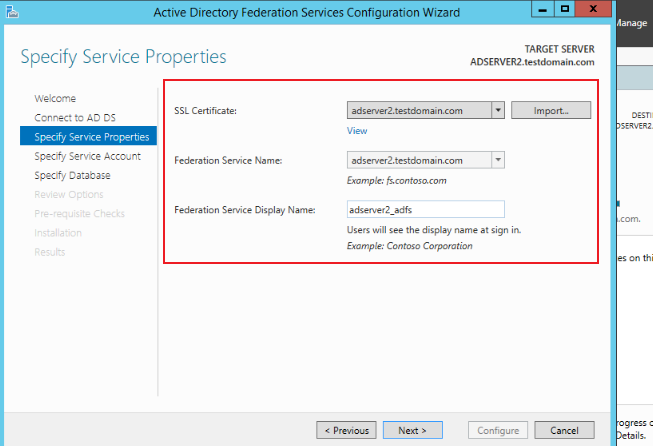The image size is (653, 446).
Task: Click 'Users will see the display name' text
Action: coord(434,230)
